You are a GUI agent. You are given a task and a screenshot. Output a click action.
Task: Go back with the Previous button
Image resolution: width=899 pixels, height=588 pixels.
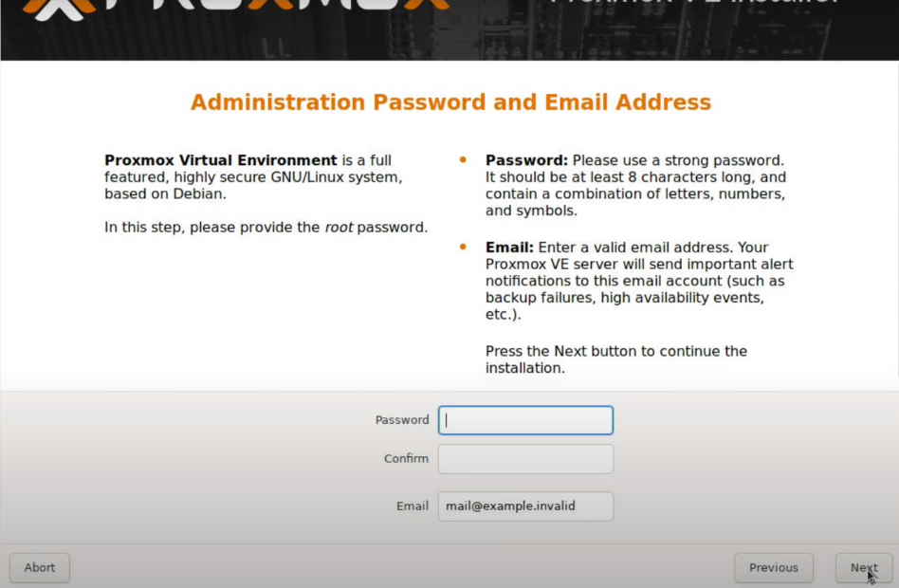773,568
